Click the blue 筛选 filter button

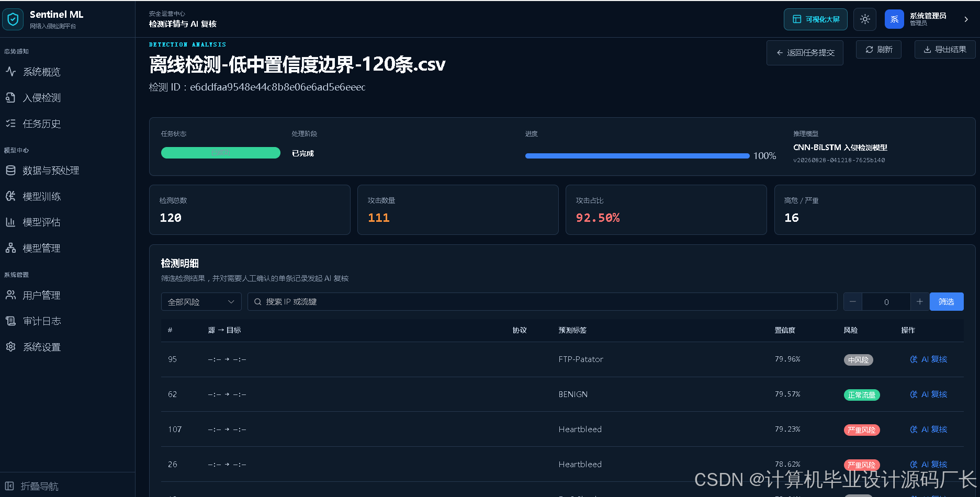pyautogui.click(x=946, y=302)
